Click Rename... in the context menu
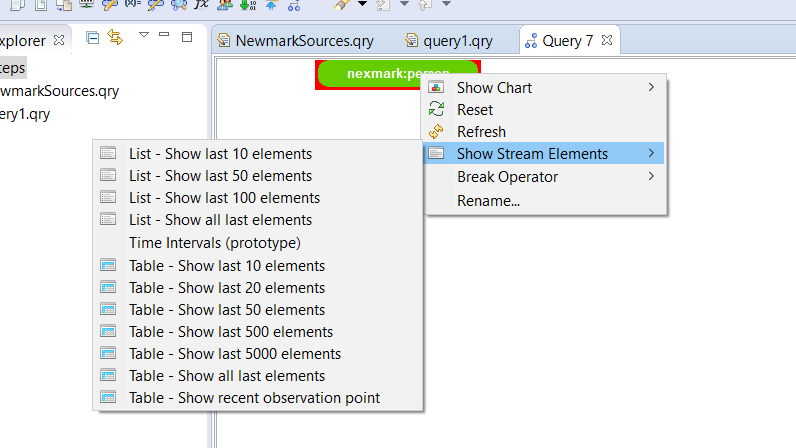This screenshot has height=448, width=796. coord(488,200)
